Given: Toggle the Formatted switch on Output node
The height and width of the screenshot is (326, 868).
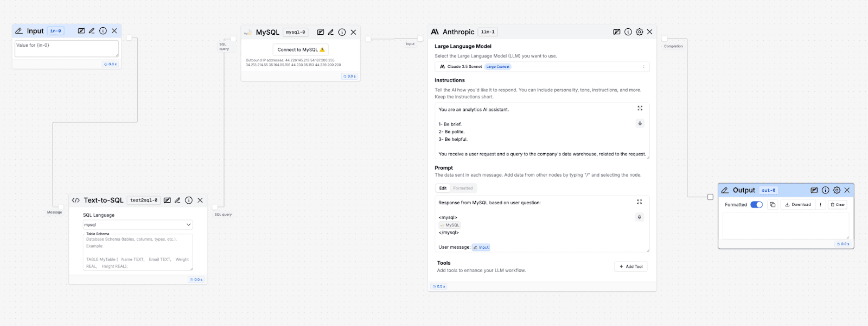Looking at the screenshot, I should tap(757, 205).
